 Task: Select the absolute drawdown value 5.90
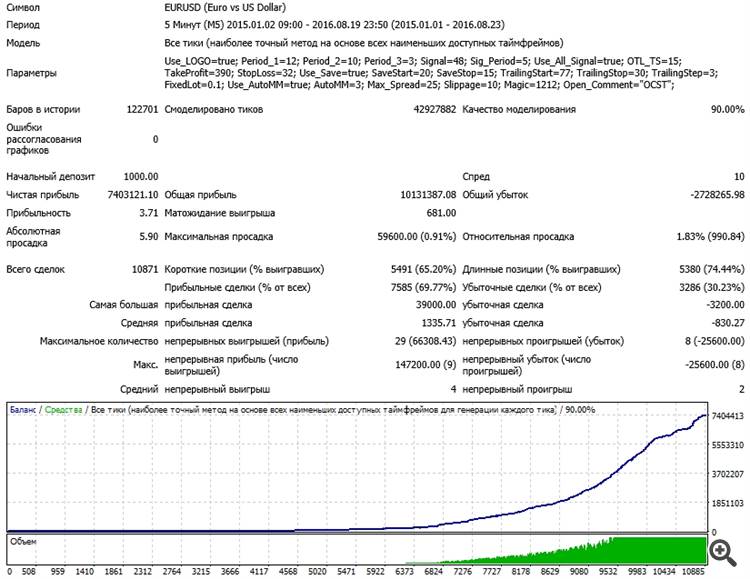coord(149,237)
